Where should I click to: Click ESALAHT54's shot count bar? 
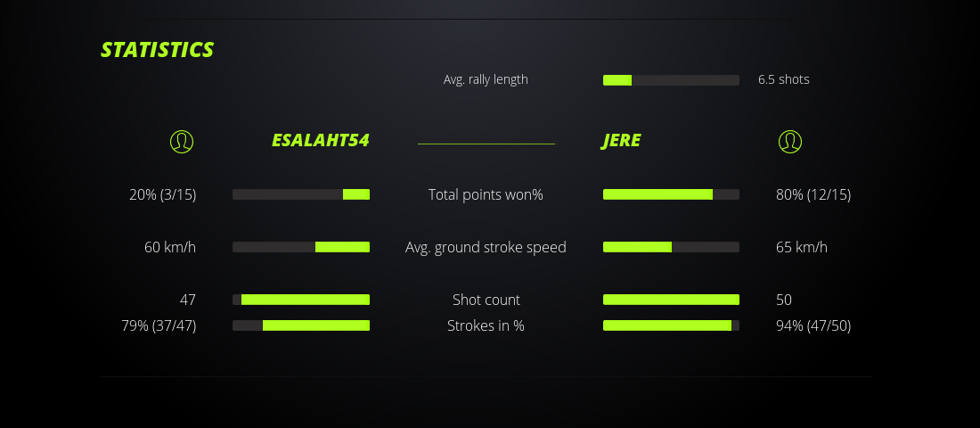click(x=301, y=300)
